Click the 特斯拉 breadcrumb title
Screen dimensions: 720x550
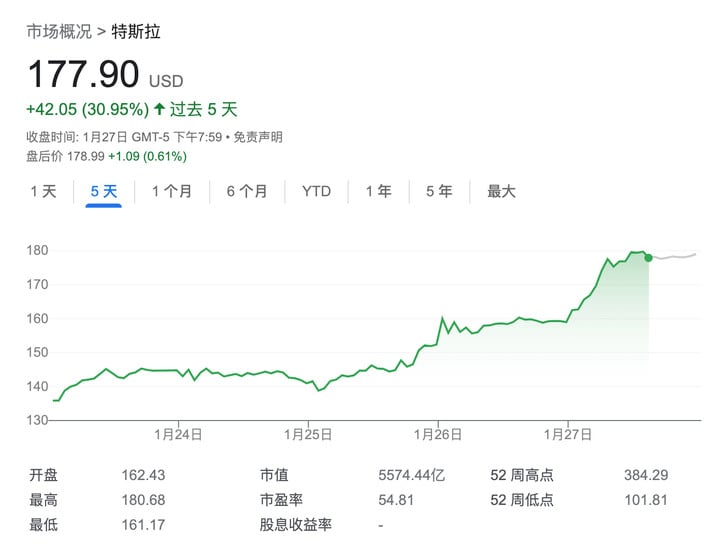136,32
